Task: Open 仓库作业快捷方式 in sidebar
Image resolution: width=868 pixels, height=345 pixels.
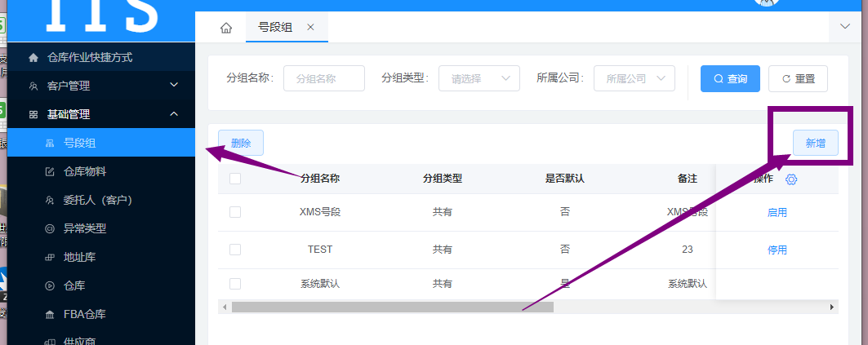Action: 90,57
